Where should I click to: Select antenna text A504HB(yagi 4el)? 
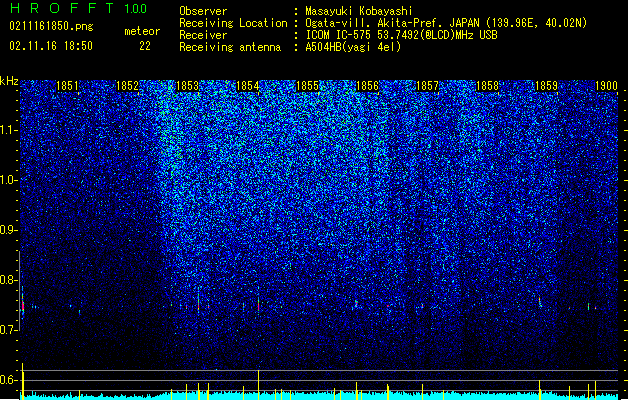coord(353,47)
